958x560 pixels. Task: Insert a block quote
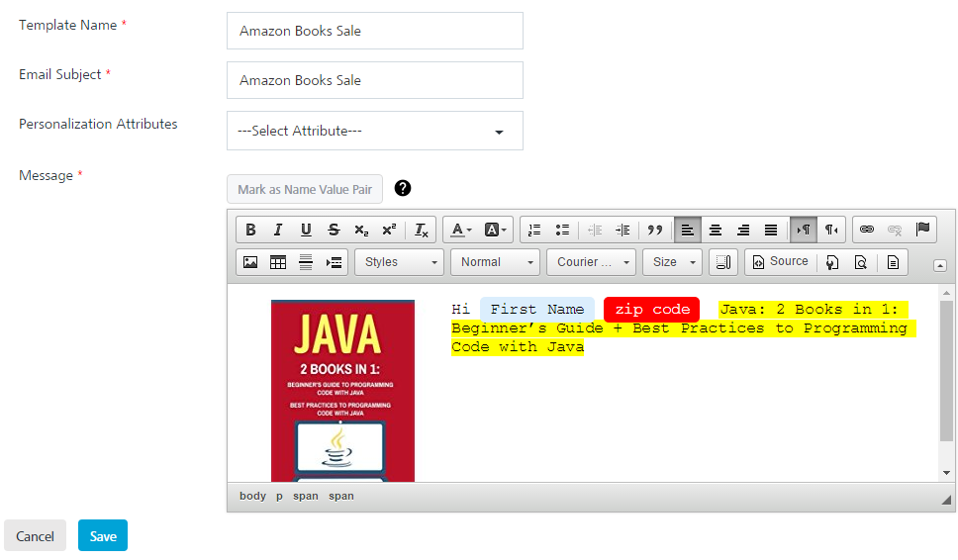(655, 230)
